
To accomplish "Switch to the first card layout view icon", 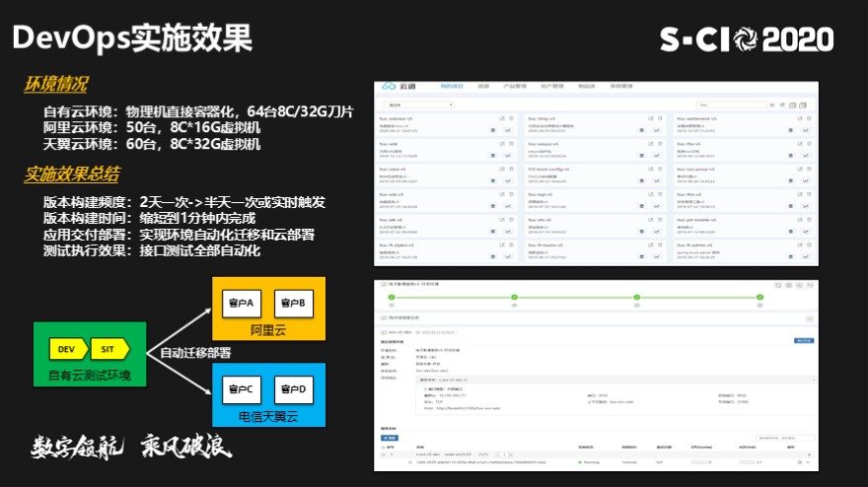I will [793, 105].
